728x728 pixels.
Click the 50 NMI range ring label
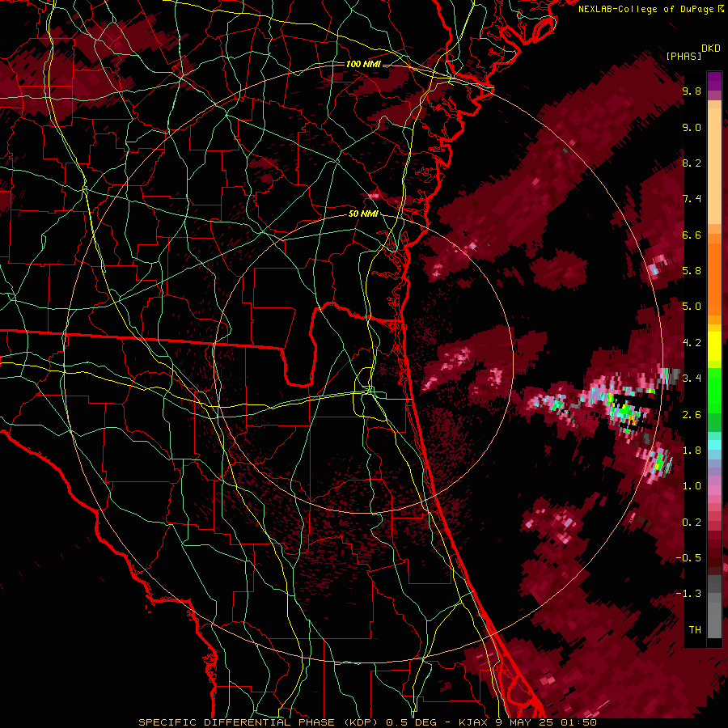(363, 214)
